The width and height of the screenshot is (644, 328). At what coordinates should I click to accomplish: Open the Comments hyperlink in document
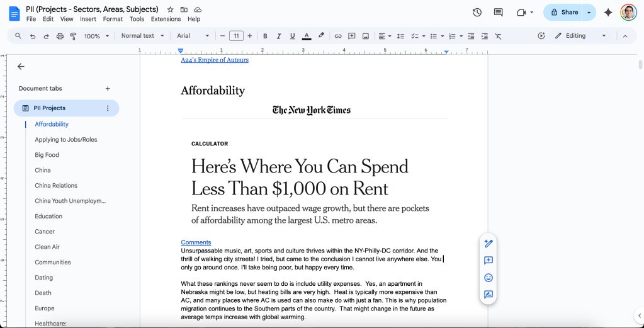click(196, 242)
